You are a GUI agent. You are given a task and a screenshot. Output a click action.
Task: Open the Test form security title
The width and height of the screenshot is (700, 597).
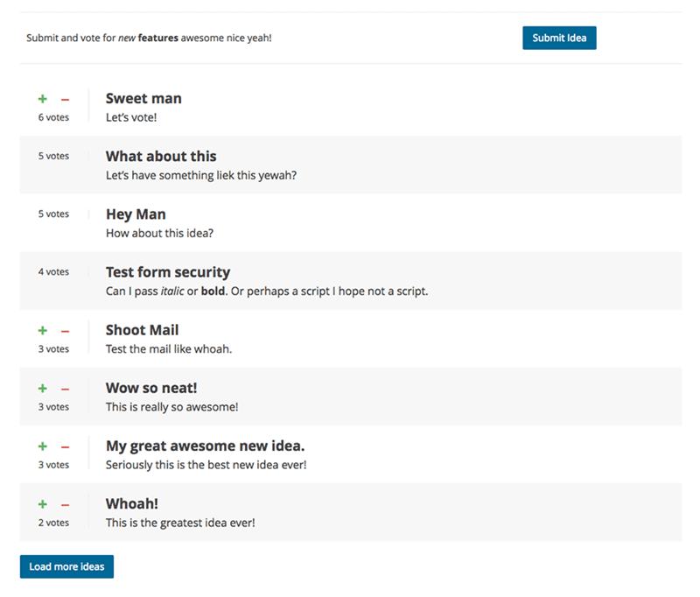[x=168, y=272]
